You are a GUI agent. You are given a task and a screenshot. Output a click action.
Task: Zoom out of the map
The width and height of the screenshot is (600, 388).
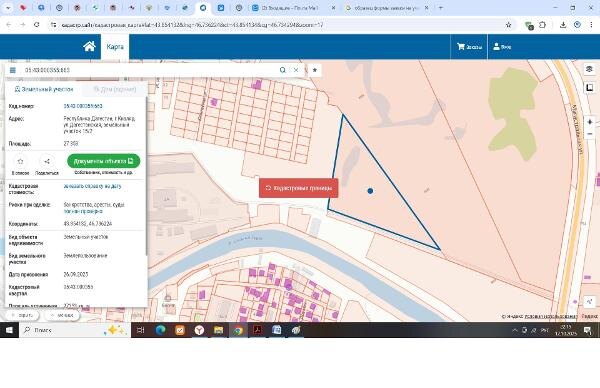[x=589, y=134]
